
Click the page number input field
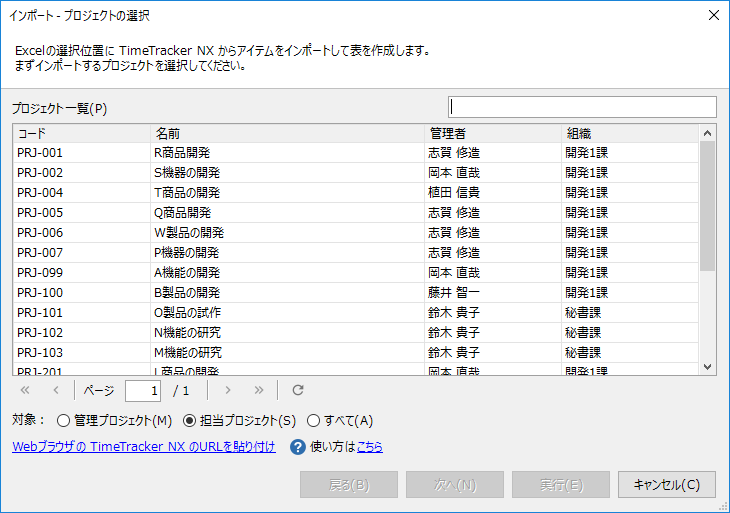143,390
